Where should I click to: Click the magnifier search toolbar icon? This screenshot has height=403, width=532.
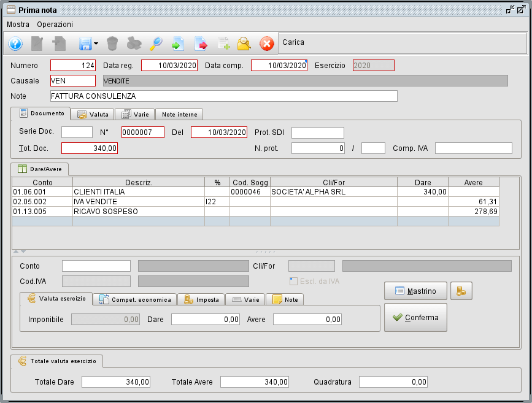pos(156,44)
